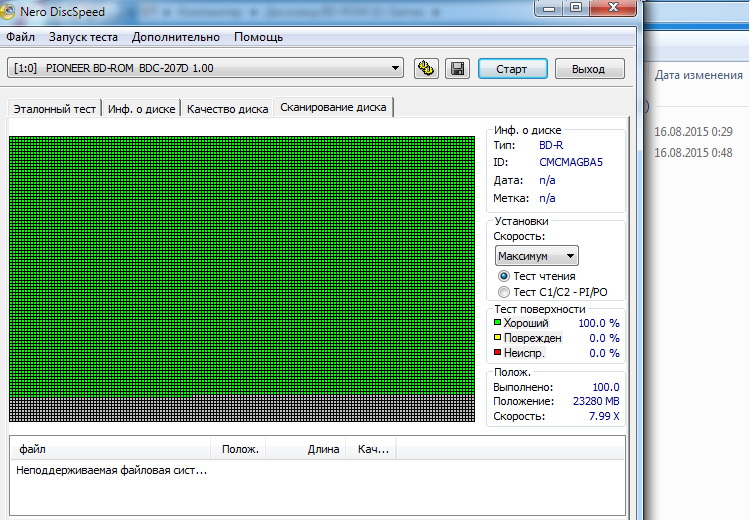
Task: Select the Тест C1/C2 - PI/PO radio button
Action: [x=504, y=292]
